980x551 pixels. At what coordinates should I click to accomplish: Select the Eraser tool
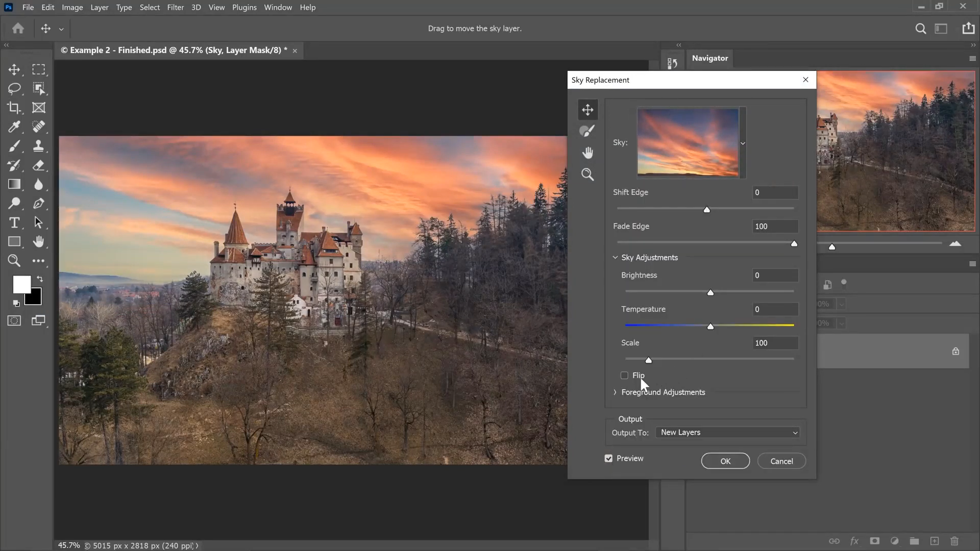coord(39,165)
